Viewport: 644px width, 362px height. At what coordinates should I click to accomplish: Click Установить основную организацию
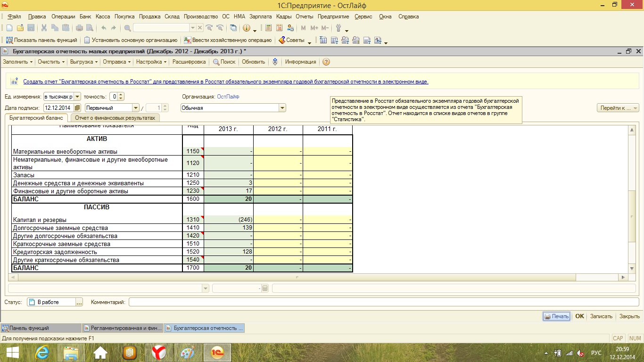point(131,41)
